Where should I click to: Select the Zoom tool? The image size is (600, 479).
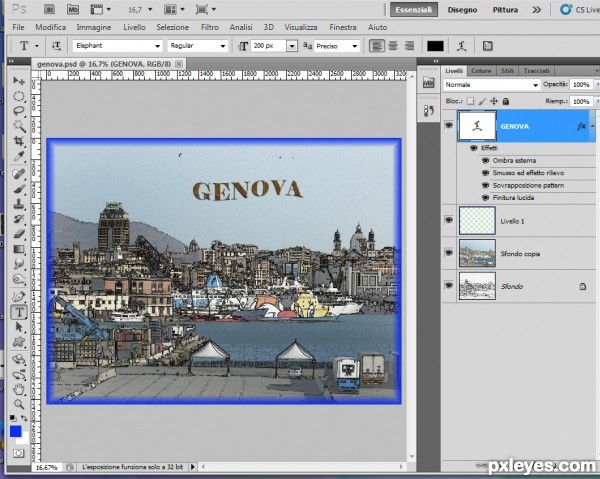pos(19,404)
